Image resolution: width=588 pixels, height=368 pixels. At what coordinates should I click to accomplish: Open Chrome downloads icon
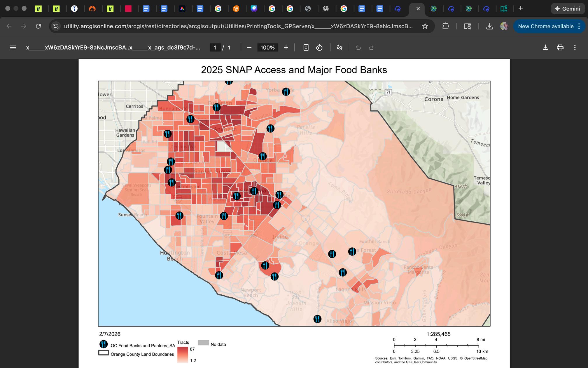489,26
